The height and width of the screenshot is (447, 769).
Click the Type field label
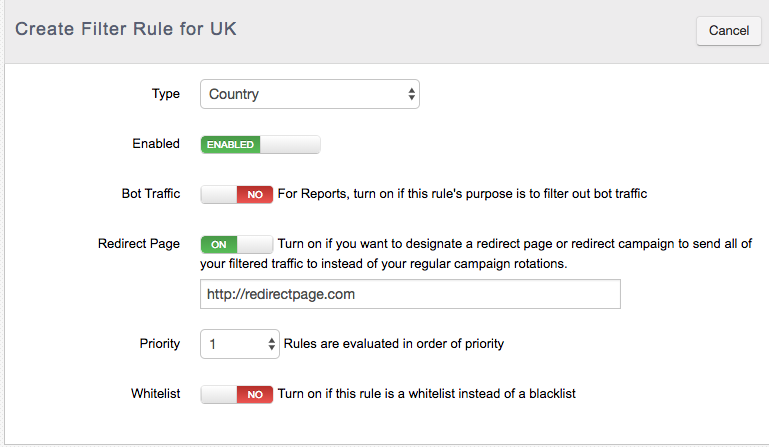tap(166, 94)
